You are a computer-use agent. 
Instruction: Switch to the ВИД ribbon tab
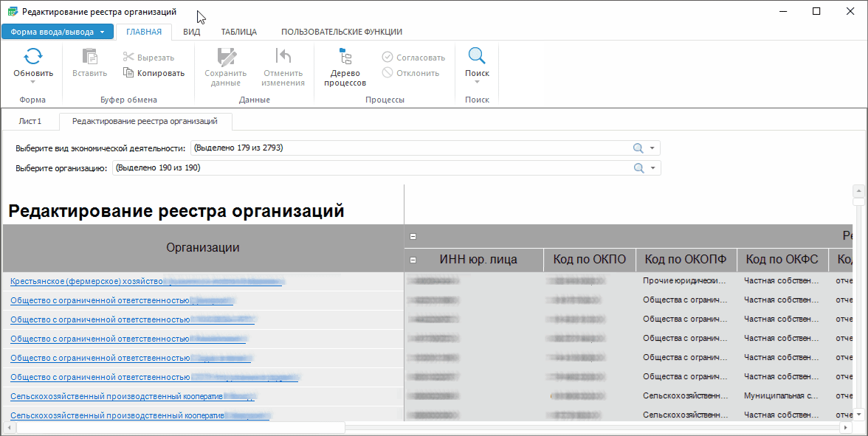191,32
